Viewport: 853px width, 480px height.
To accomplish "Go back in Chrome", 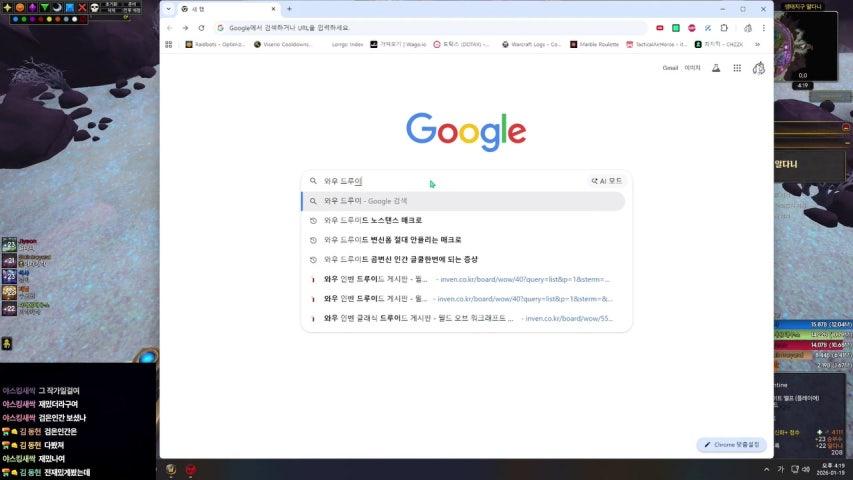I will pos(170,28).
